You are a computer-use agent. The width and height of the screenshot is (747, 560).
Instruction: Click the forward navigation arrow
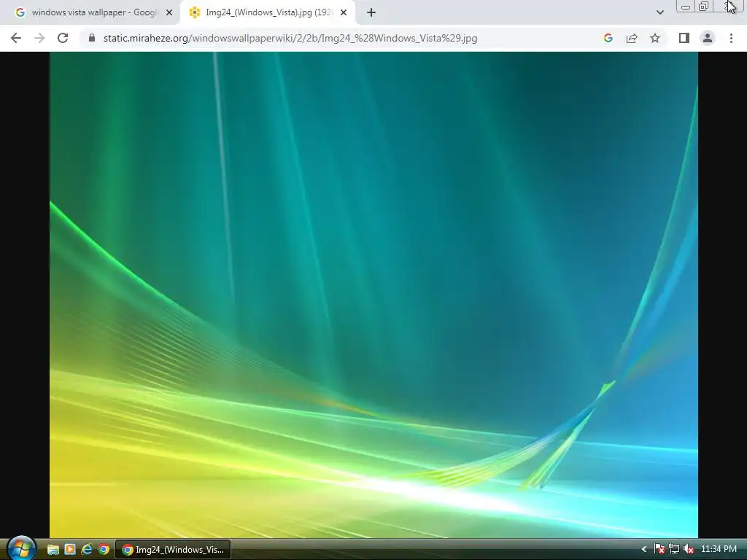tap(39, 38)
